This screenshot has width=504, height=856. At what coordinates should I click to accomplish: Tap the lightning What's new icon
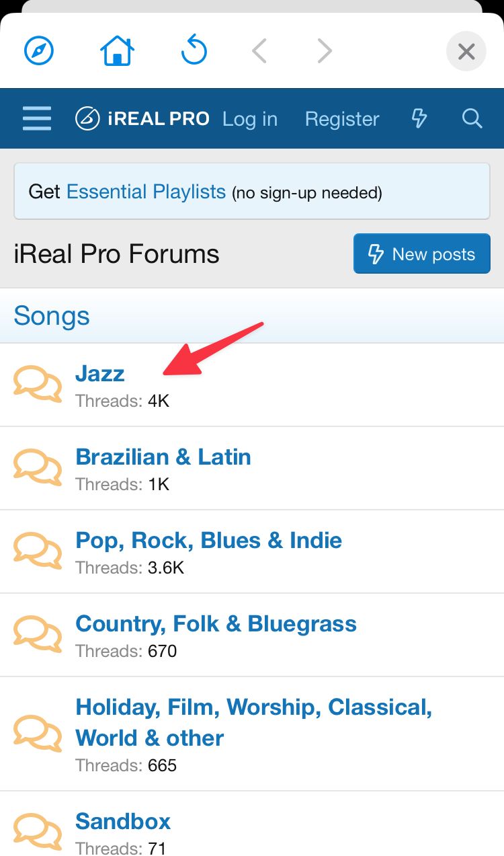coord(419,119)
